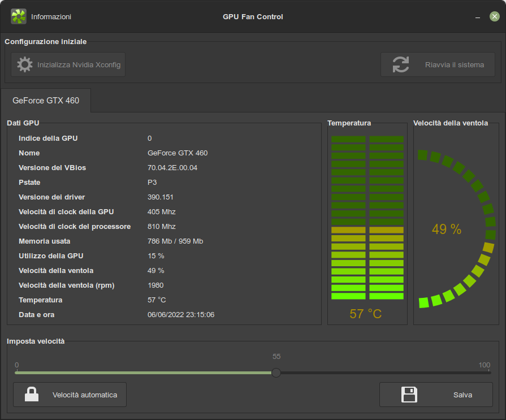This screenshot has width=506, height=420.
Task: Click the Versione dei driver label
Action: (x=51, y=197)
